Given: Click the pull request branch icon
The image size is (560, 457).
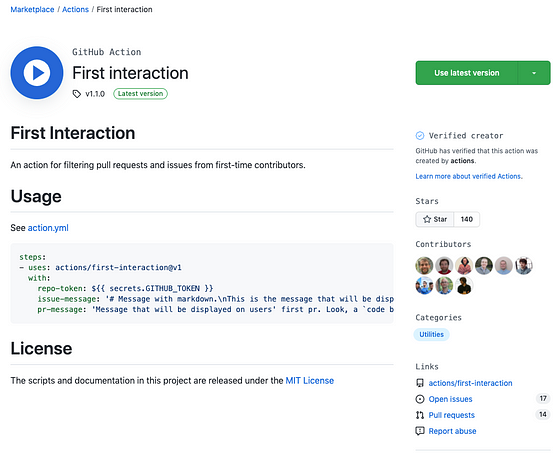Looking at the screenshot, I should pyautogui.click(x=420, y=415).
